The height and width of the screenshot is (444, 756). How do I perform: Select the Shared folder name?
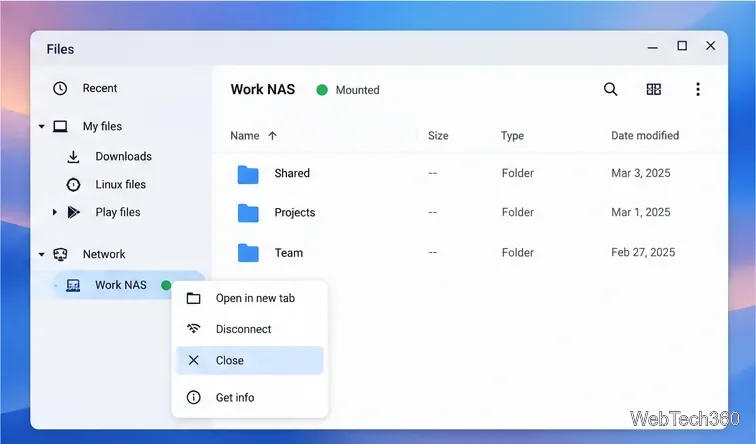[292, 173]
